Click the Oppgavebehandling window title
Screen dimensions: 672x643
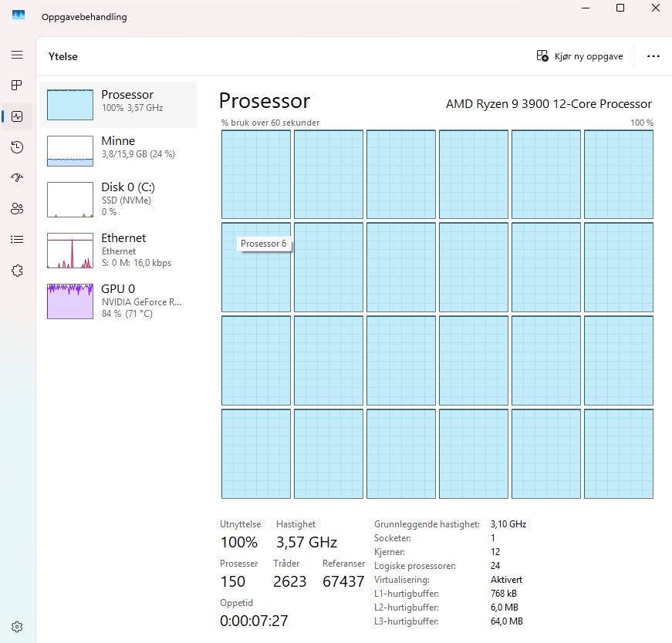click(84, 17)
